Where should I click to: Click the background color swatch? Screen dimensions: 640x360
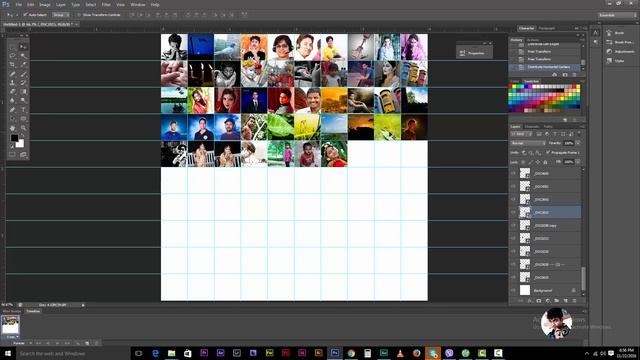click(x=20, y=144)
